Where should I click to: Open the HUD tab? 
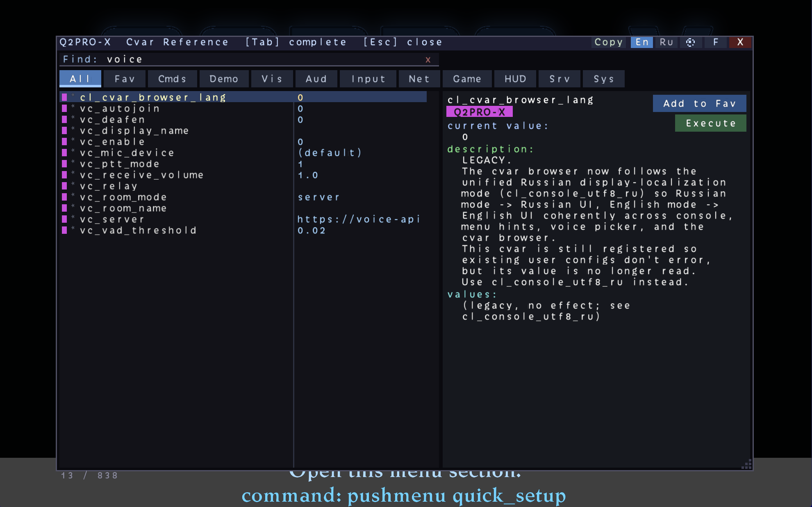515,79
